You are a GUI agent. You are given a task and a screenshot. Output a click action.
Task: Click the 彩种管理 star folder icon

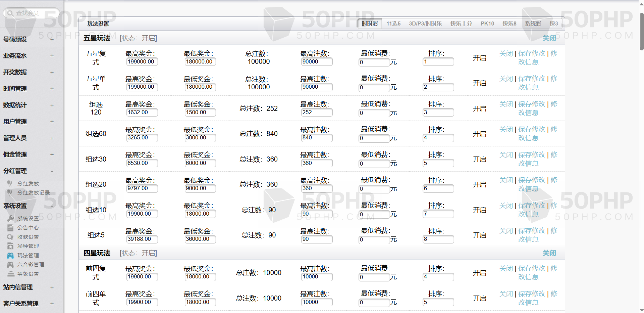tap(10, 246)
